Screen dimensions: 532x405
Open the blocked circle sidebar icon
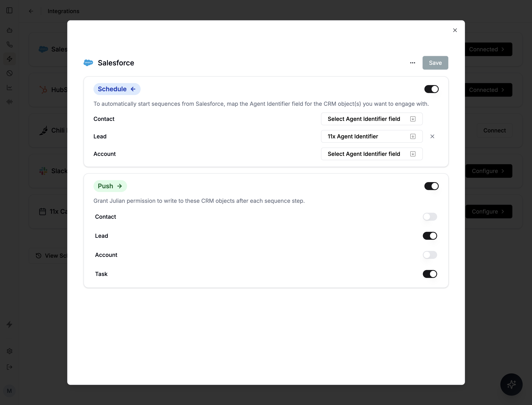(9, 73)
